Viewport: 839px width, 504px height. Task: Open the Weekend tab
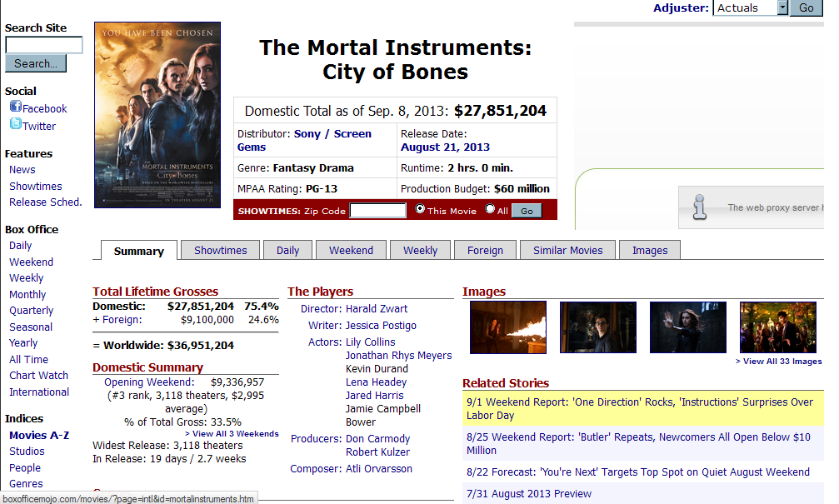(351, 251)
